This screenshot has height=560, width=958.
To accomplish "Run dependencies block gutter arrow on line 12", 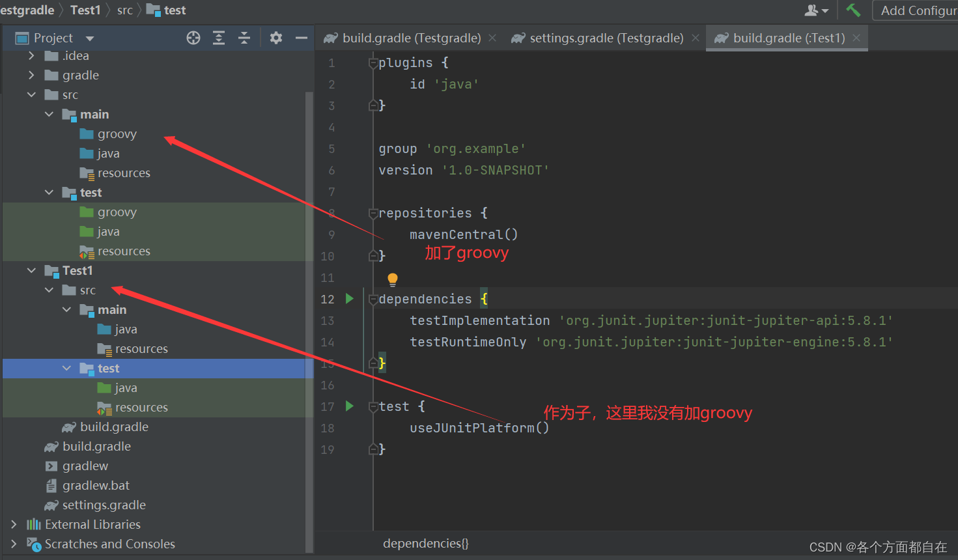I will 350,298.
